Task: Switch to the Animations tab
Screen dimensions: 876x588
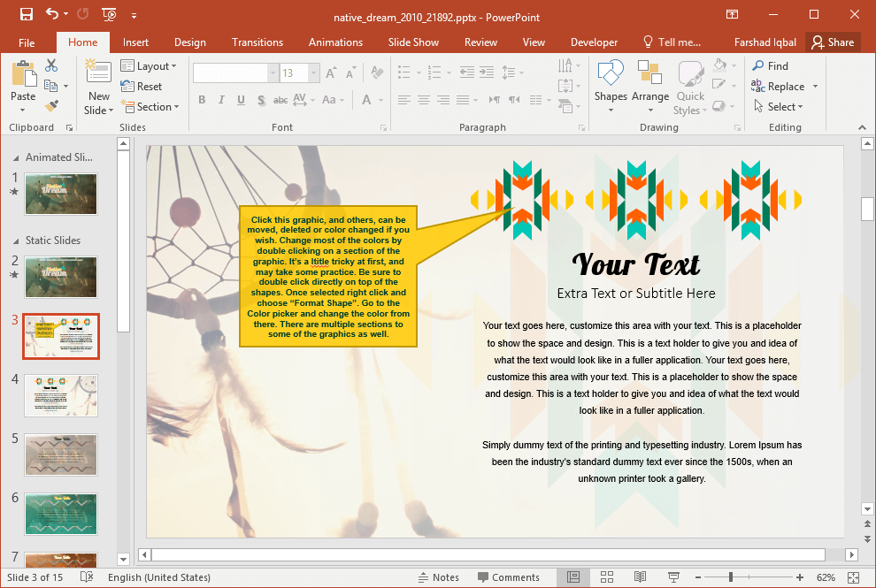Action: point(335,42)
